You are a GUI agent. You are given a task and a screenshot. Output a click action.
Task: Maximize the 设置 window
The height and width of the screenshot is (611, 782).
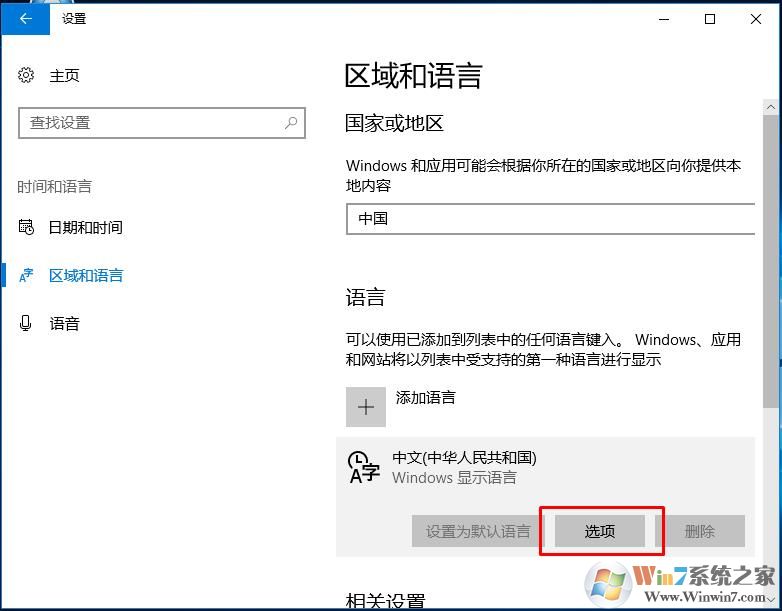[710, 19]
